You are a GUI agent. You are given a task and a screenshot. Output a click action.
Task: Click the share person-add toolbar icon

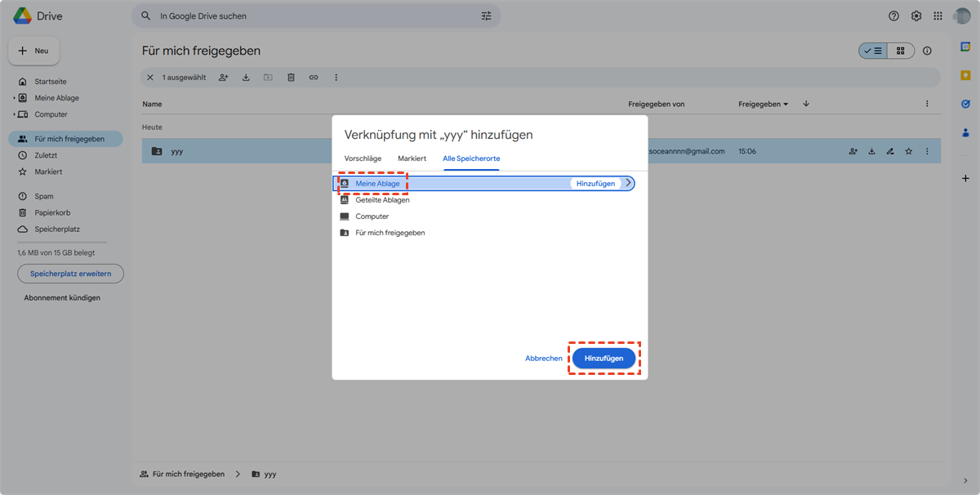223,78
